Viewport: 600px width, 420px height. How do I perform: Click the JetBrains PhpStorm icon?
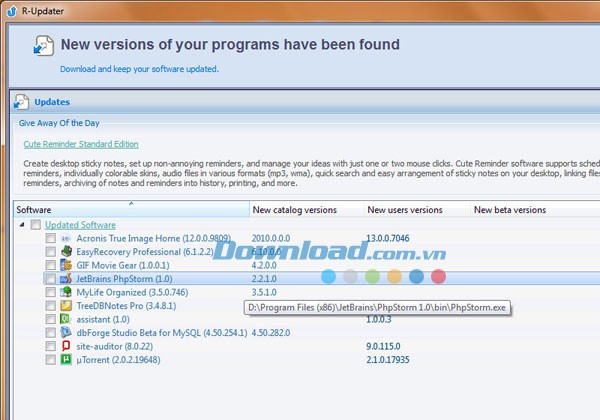click(x=66, y=278)
